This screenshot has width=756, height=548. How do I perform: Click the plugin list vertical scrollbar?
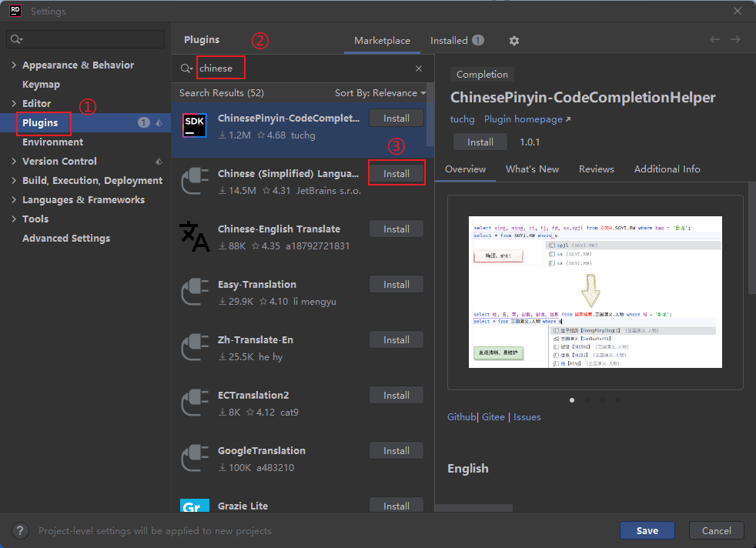(430, 115)
